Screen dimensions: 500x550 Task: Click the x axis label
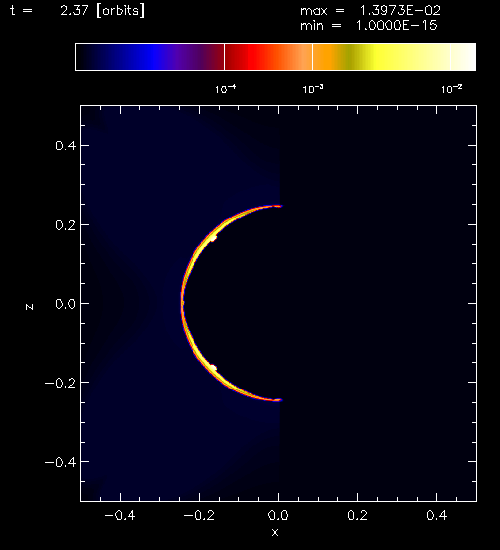tap(275, 532)
